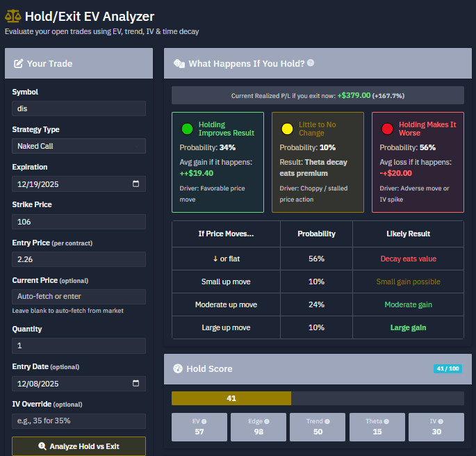Click the Small gain possible cell
The image size is (476, 456).
(x=409, y=282)
